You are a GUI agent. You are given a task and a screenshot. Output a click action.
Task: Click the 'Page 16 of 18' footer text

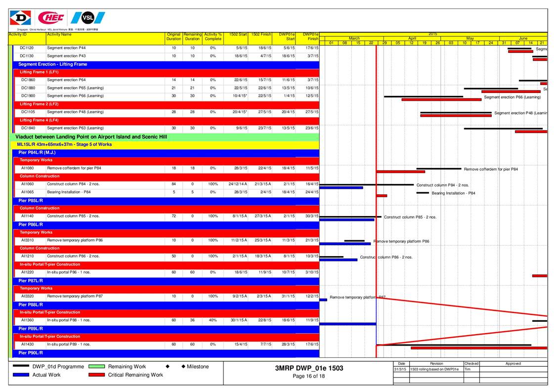click(309, 376)
